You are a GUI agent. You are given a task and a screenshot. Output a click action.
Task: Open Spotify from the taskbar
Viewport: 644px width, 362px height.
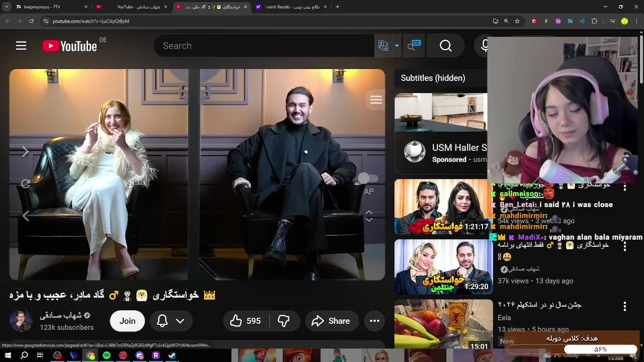click(107, 355)
